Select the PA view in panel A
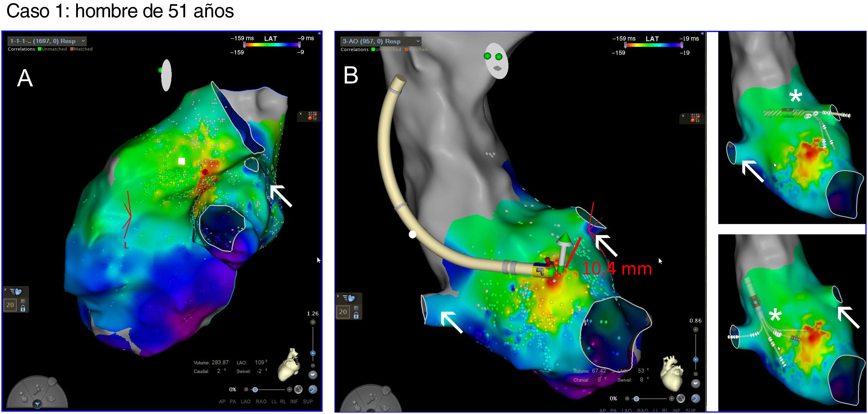The height and width of the screenshot is (414, 868). 233,402
